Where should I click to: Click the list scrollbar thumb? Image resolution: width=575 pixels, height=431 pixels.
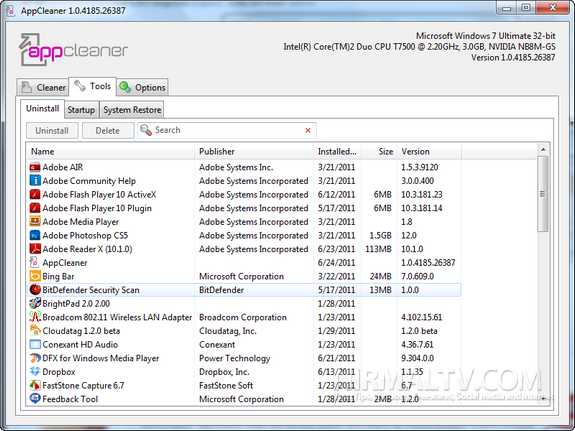543,194
